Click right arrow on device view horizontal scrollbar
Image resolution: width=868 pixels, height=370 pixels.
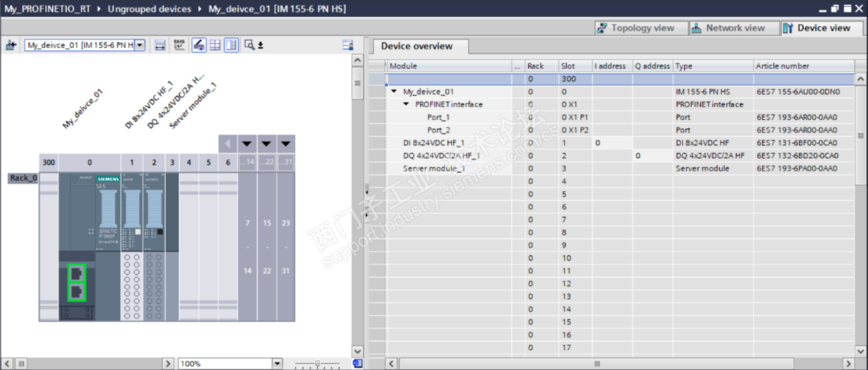(168, 364)
